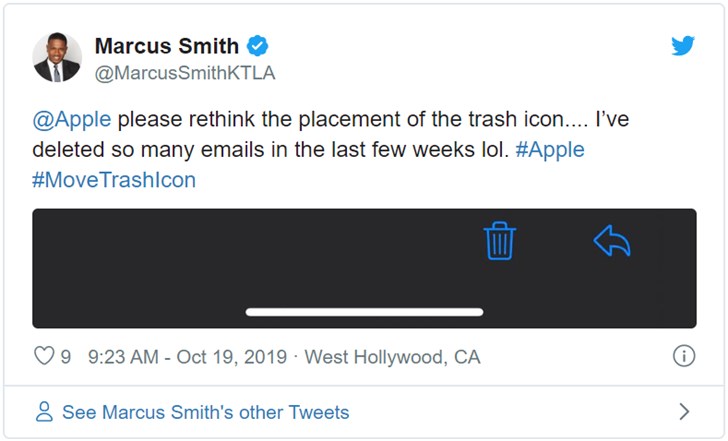
Task: Open the @MarcusSmithKTLA handle link
Action: 184,73
